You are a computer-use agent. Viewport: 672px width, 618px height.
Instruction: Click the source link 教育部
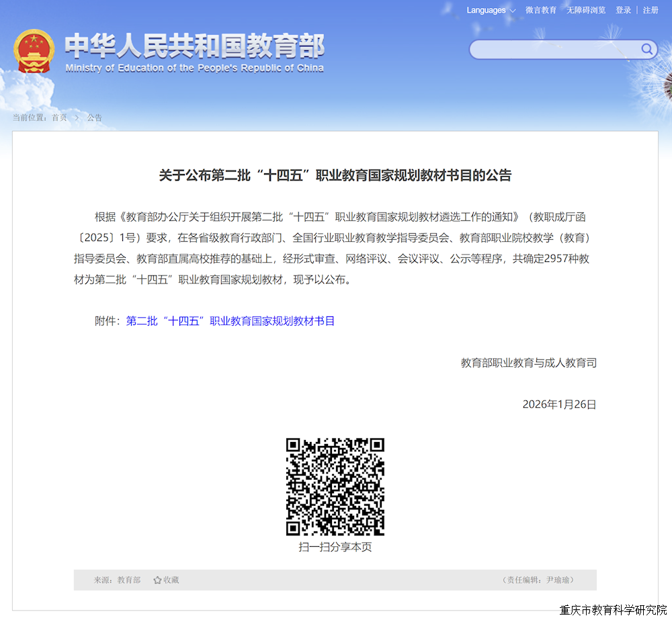[129, 580]
